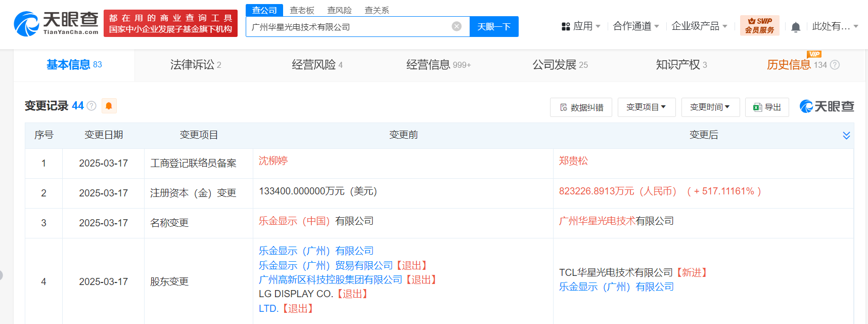Open the 变更项目 dropdown filter
868x324 pixels.
pyautogui.click(x=647, y=107)
